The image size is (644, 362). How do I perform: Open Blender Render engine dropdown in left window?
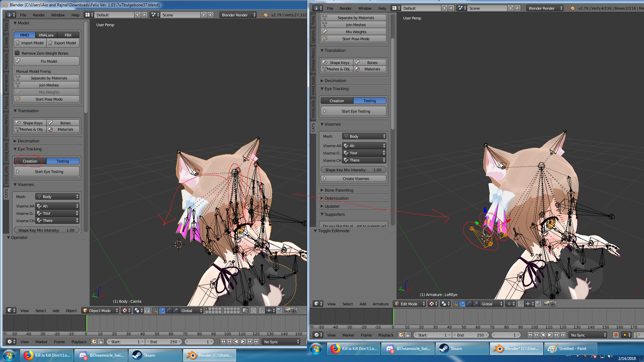pyautogui.click(x=238, y=15)
